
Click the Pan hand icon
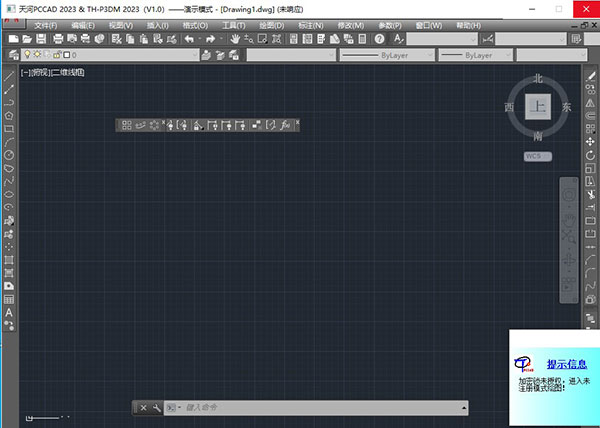(x=234, y=38)
